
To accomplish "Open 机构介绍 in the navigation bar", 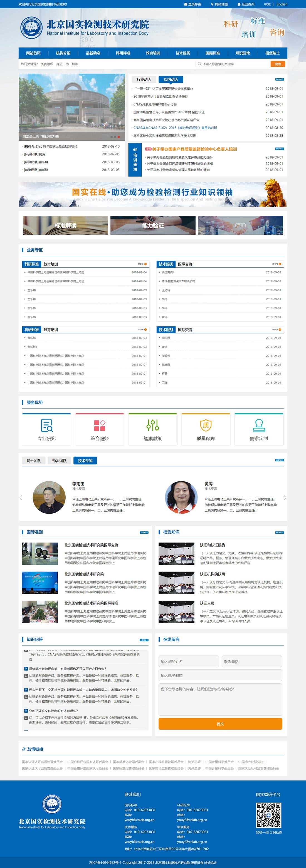I will click(x=63, y=53).
